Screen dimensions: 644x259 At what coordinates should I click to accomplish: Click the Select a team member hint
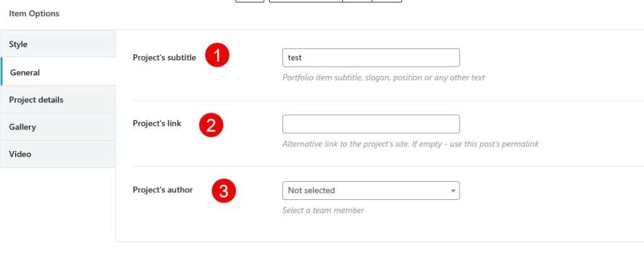323,210
